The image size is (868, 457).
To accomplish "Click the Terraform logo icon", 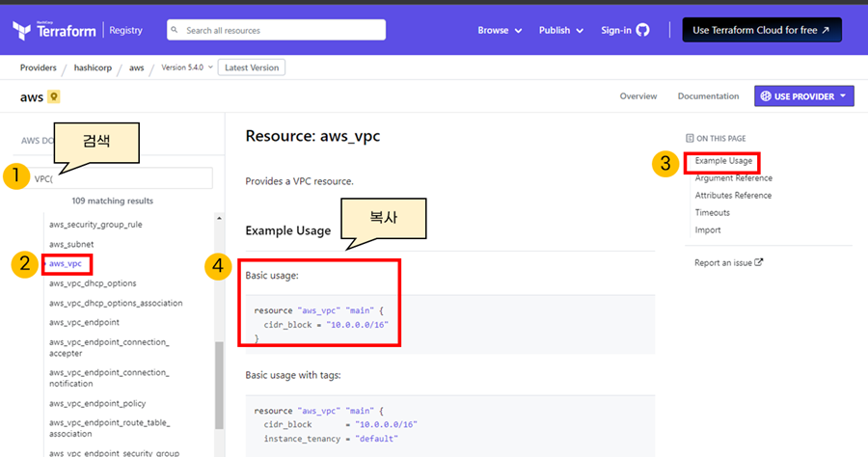I will coord(21,31).
